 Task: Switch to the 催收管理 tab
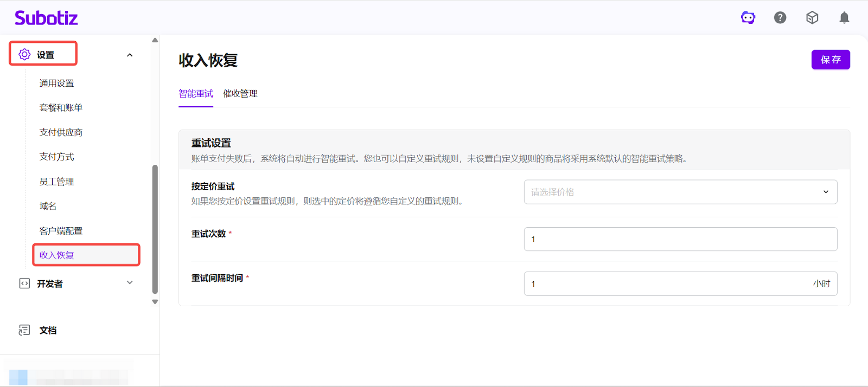(x=240, y=94)
